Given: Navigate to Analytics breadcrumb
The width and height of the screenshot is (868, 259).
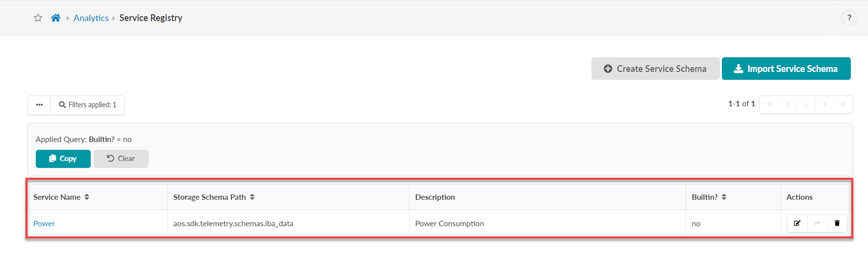Looking at the screenshot, I should click(x=91, y=18).
